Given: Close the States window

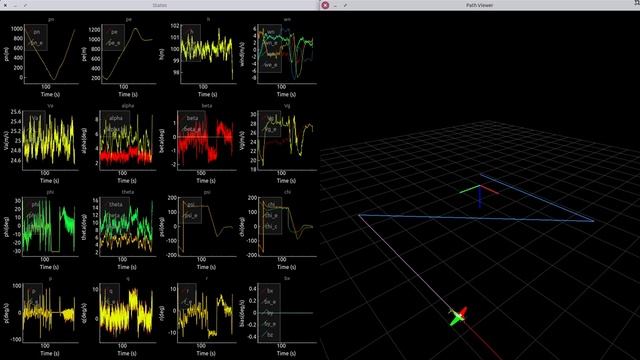Looking at the screenshot, I should pos(5,5).
